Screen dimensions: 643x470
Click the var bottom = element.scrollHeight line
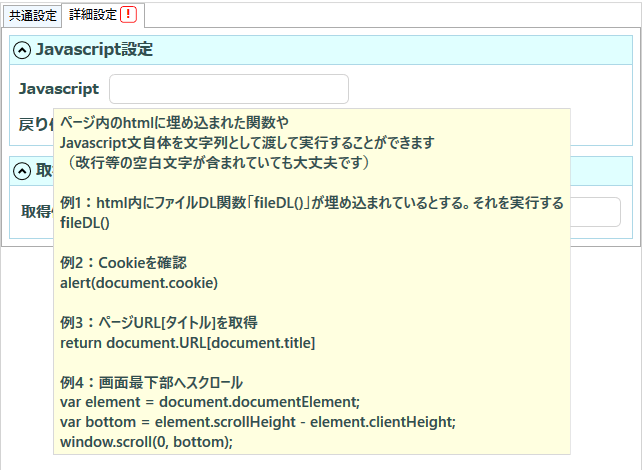(x=258, y=422)
